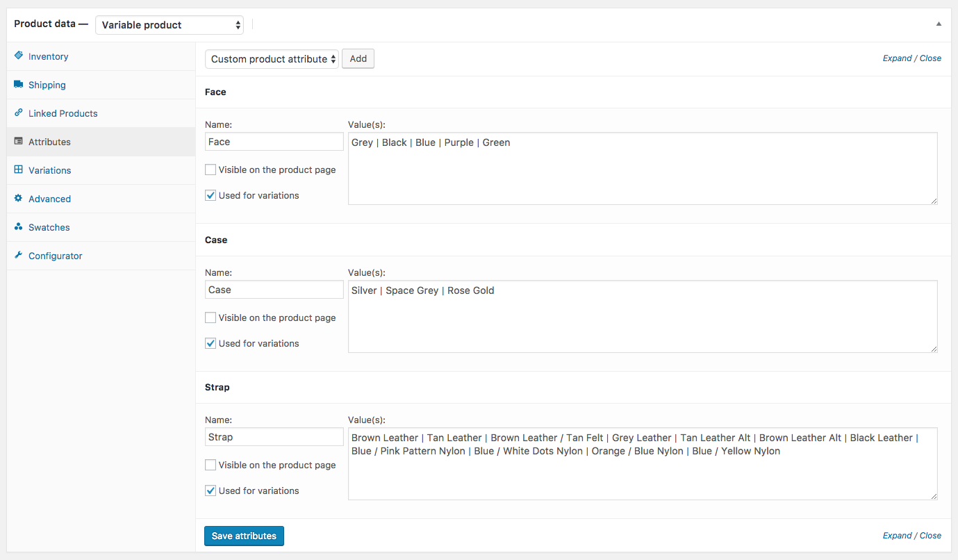Screen dimensions: 958x560
Task: Click the Advanced gear icon
Action: [x=17, y=199]
